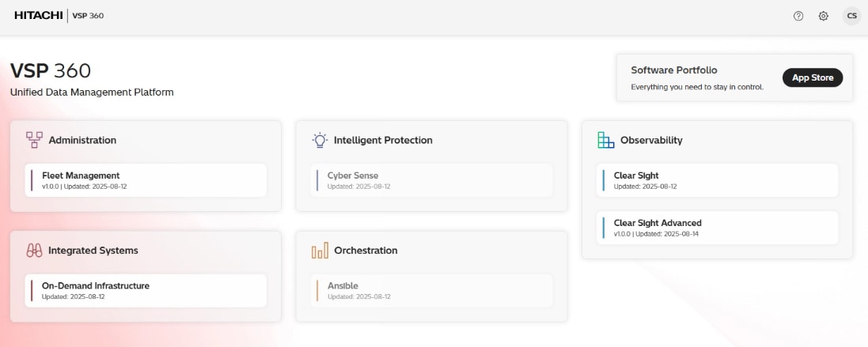Click the HITACHI logo
The width and height of the screenshot is (868, 347).
pos(38,16)
